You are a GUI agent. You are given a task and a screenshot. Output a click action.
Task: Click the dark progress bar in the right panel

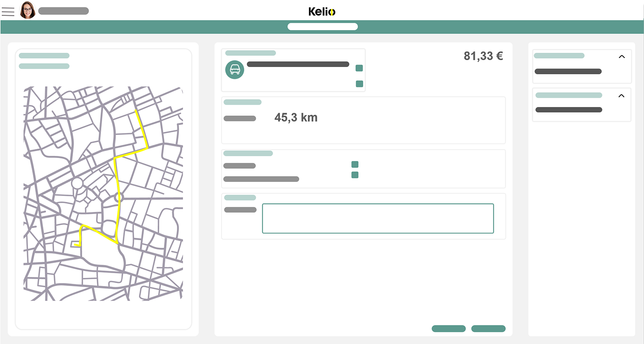[568, 71]
